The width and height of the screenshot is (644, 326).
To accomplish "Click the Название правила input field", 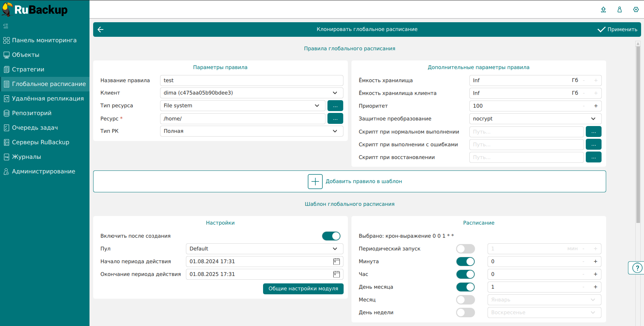I will pos(252,80).
